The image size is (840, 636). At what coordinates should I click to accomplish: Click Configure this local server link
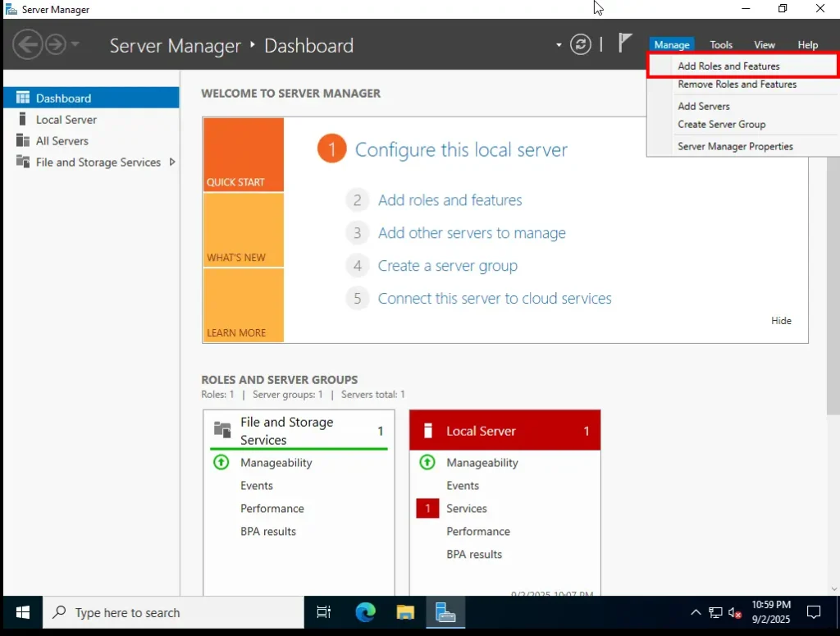tap(461, 149)
